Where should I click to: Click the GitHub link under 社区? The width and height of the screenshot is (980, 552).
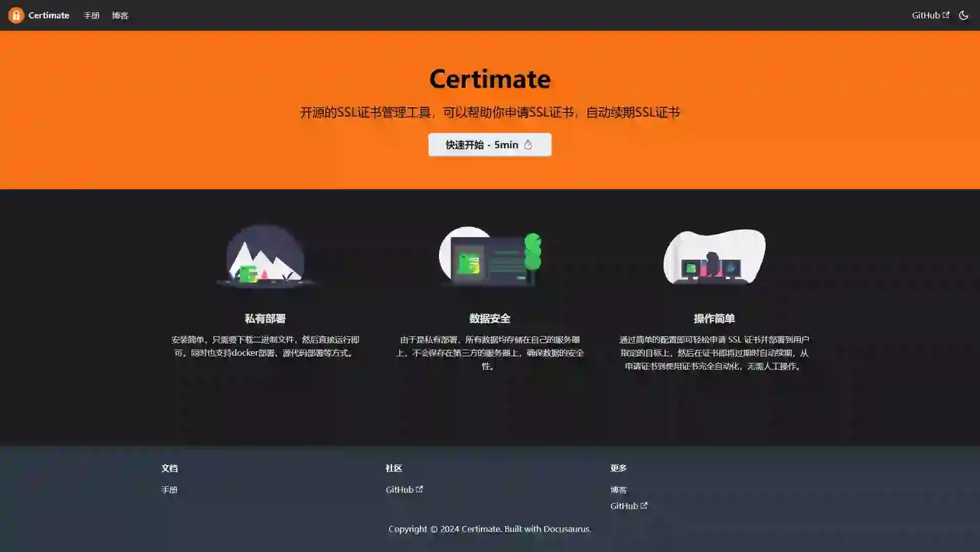(x=400, y=489)
